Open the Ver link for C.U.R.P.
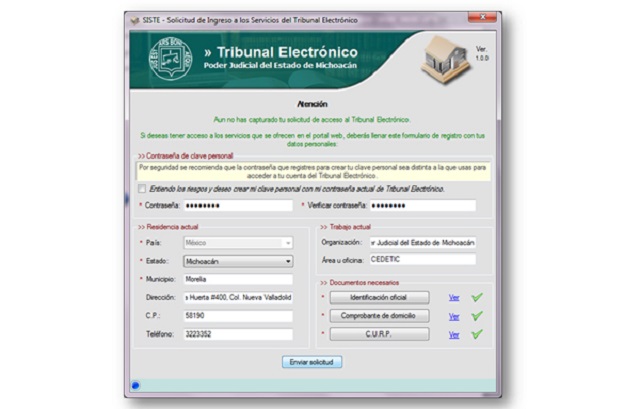640x409 pixels. click(454, 335)
